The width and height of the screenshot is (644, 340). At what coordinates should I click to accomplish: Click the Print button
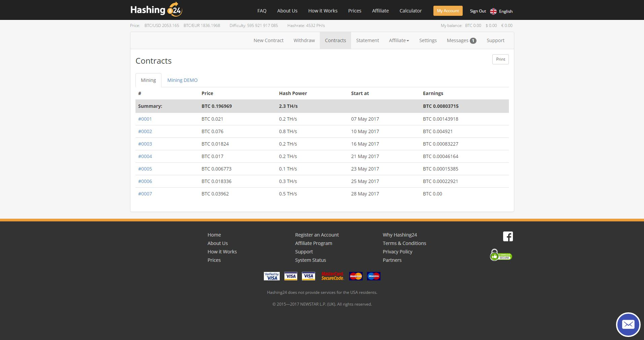[x=500, y=59]
